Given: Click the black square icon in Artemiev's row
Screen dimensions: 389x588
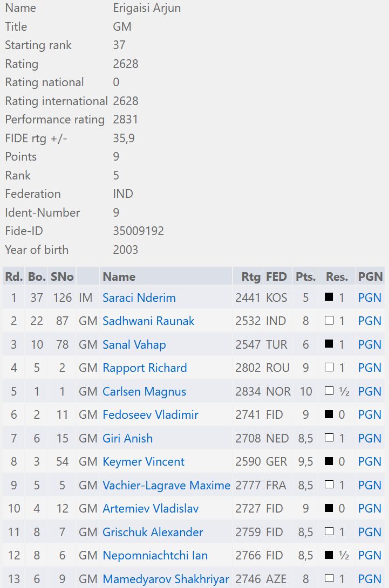Looking at the screenshot, I should (329, 509).
